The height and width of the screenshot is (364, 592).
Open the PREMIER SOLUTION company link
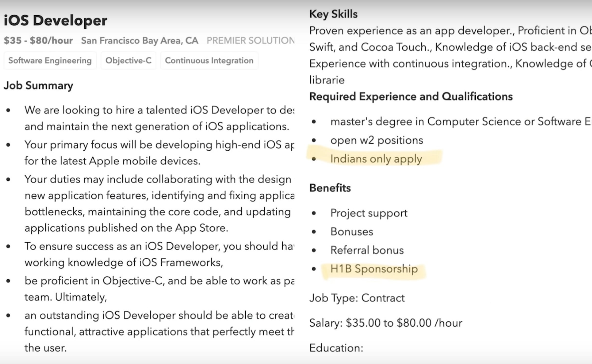pos(250,40)
